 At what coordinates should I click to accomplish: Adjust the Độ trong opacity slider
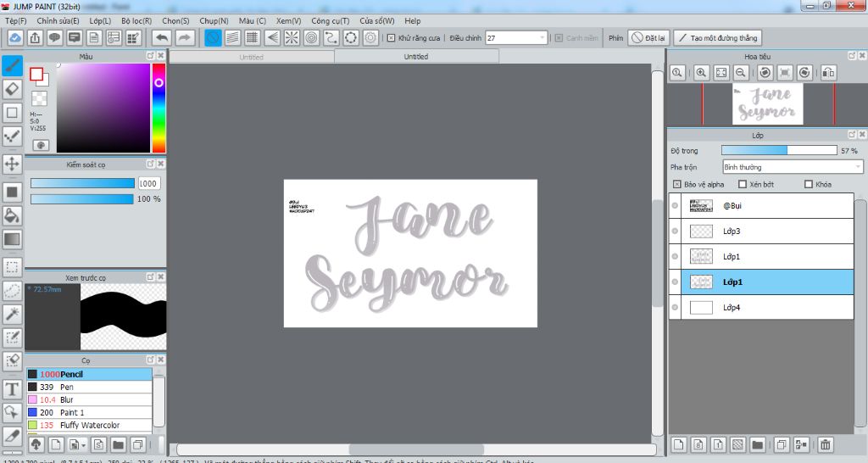779,150
